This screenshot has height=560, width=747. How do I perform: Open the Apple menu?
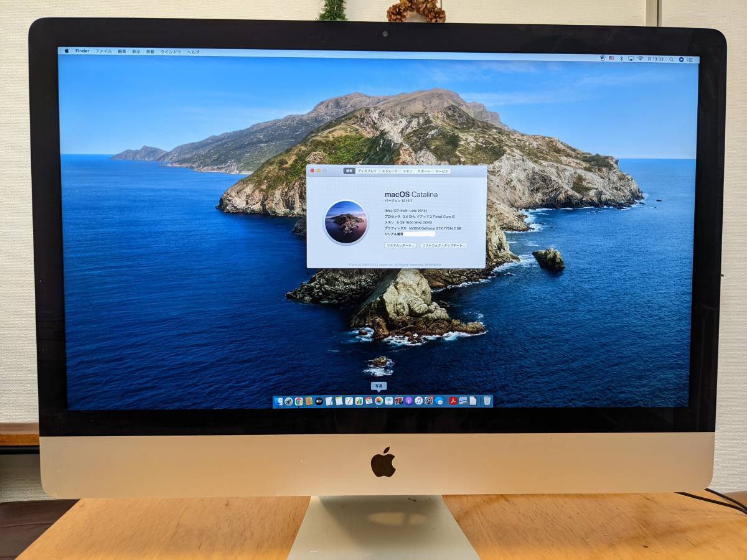(67, 51)
